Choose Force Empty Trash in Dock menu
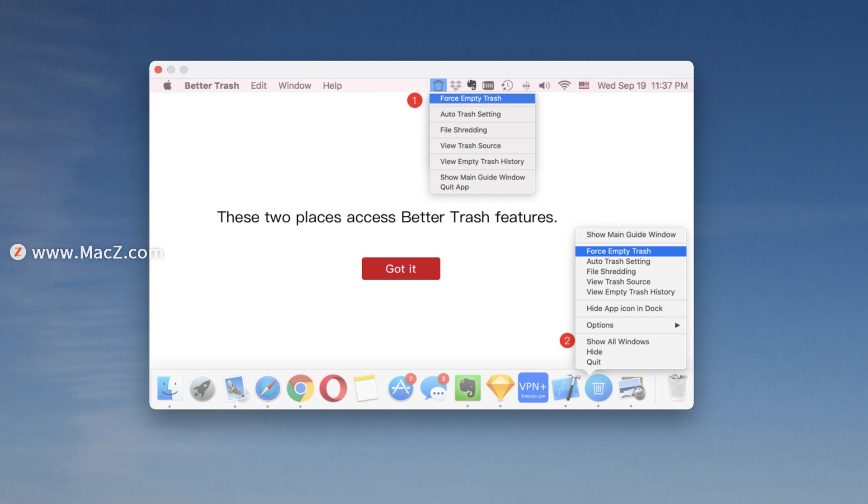The height and width of the screenshot is (504, 868). (631, 251)
